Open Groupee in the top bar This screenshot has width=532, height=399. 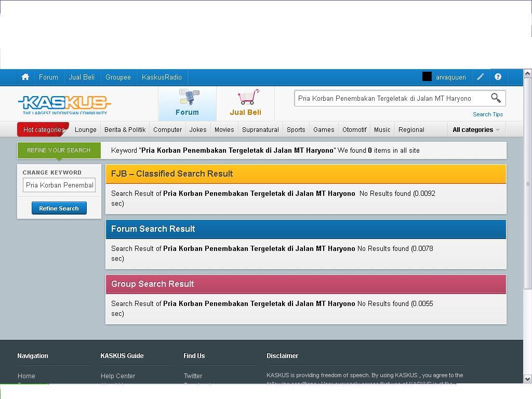(118, 77)
